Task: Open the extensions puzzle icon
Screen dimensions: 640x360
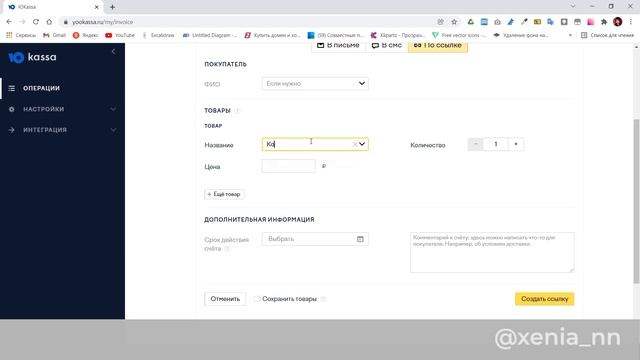Action: 604,22
